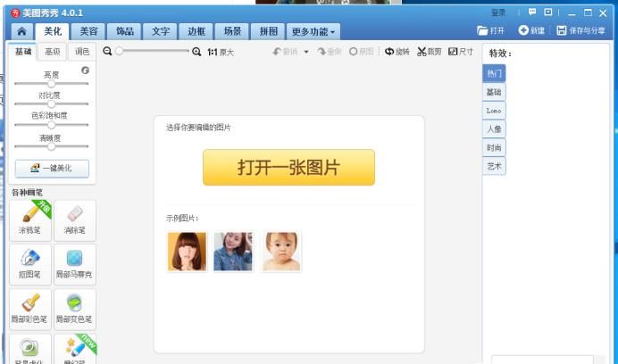
Task: Switch to the 边框 tab
Action: pos(196,31)
